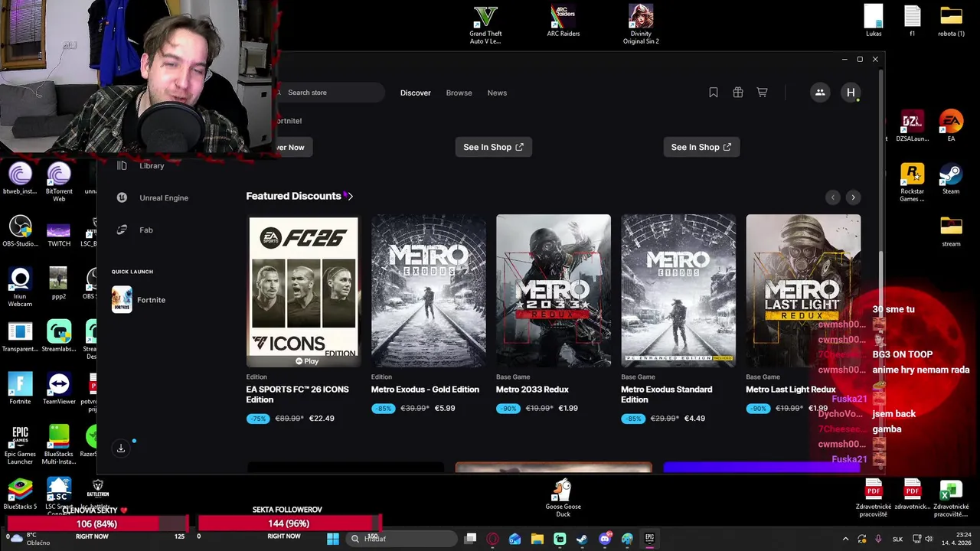Click the EA FC26 ICONS cover thumbnail

[x=303, y=291]
